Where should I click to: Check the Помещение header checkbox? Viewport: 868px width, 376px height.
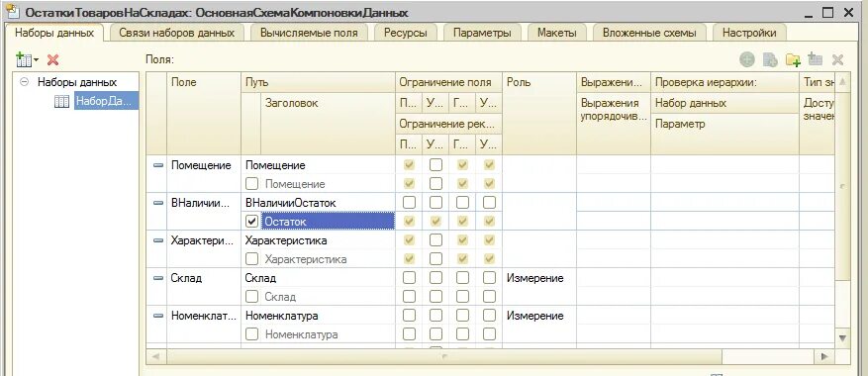coord(251,184)
